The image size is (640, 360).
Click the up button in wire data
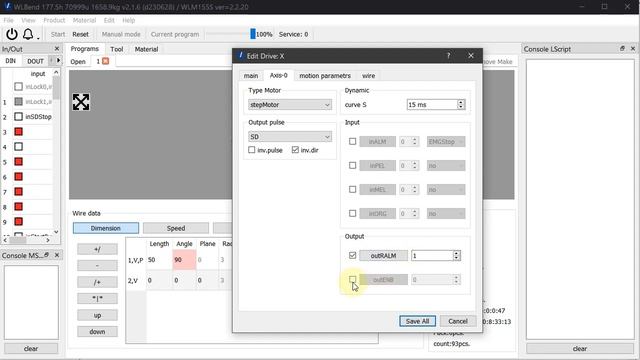click(97, 315)
